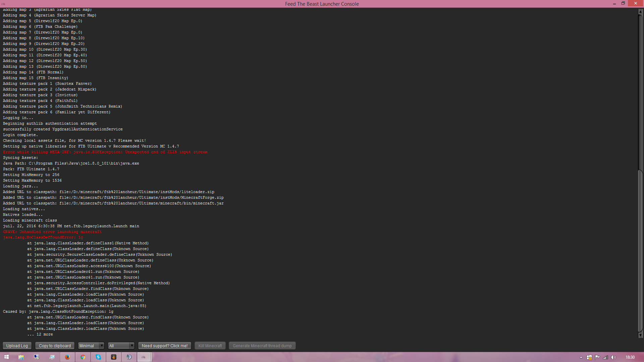The height and width of the screenshot is (362, 644).
Task: Click the 'Loading minecraft class' line
Action: point(30,221)
